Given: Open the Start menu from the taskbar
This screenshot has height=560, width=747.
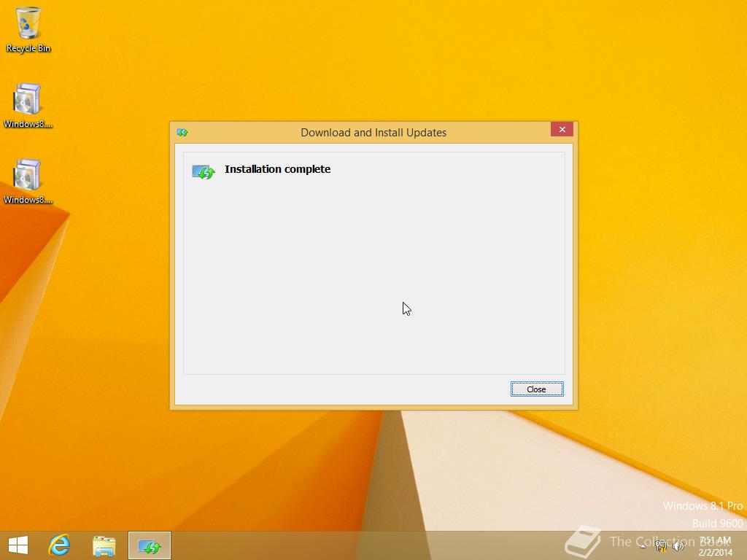Looking at the screenshot, I should click(x=18, y=545).
